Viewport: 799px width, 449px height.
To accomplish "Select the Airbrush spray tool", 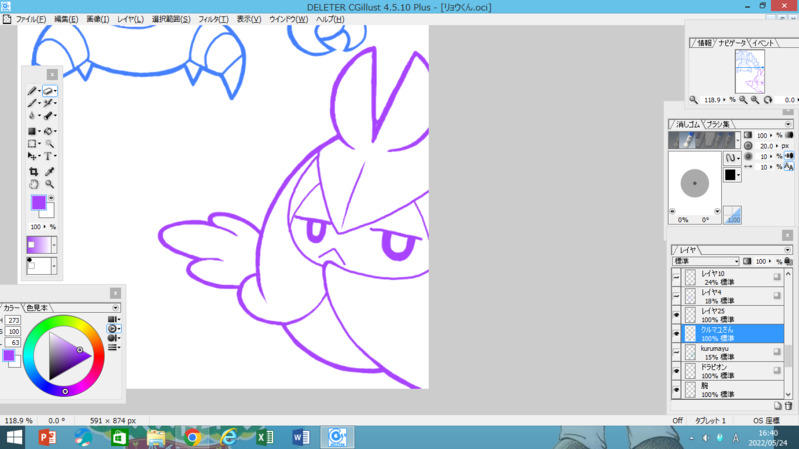I will pos(48,103).
